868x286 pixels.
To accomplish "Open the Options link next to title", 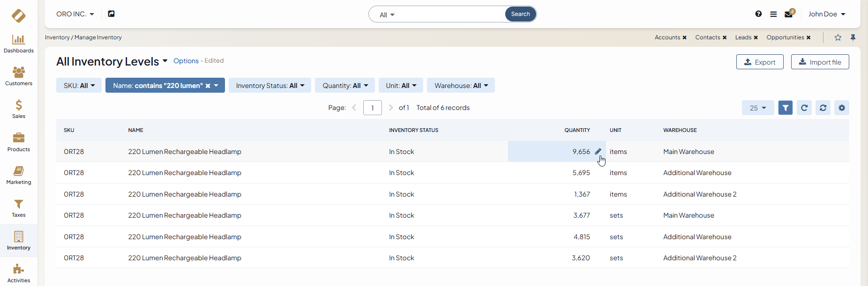I will click(x=186, y=61).
